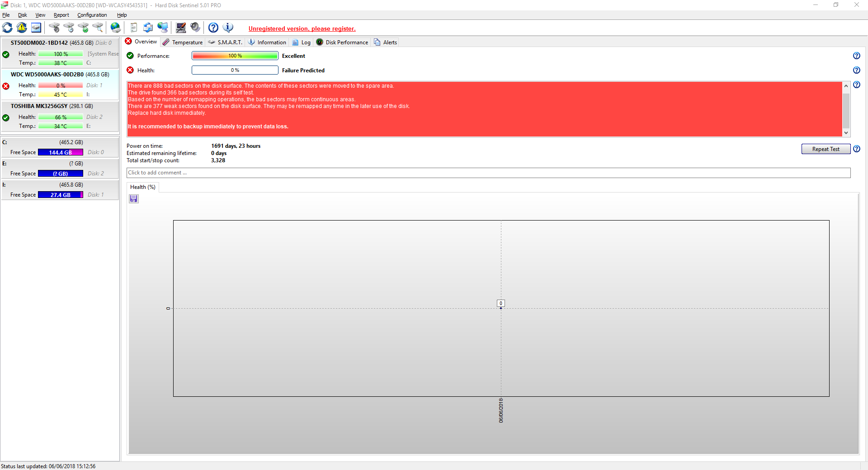Click the Performance 100 % bar
The height and width of the screenshot is (470, 868).
coord(235,56)
